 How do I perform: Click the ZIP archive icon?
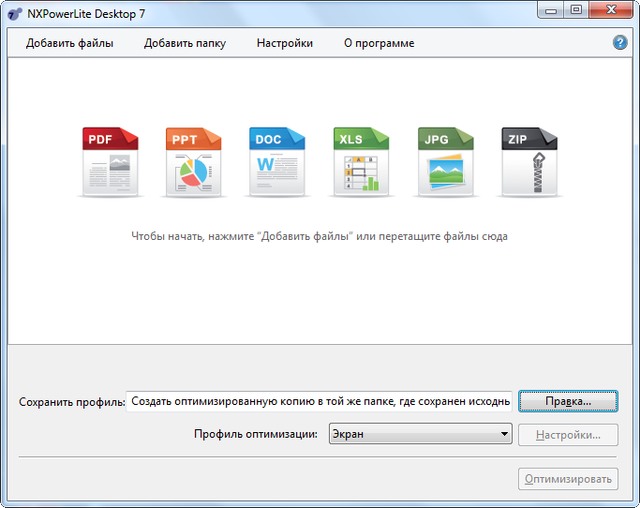[528, 161]
